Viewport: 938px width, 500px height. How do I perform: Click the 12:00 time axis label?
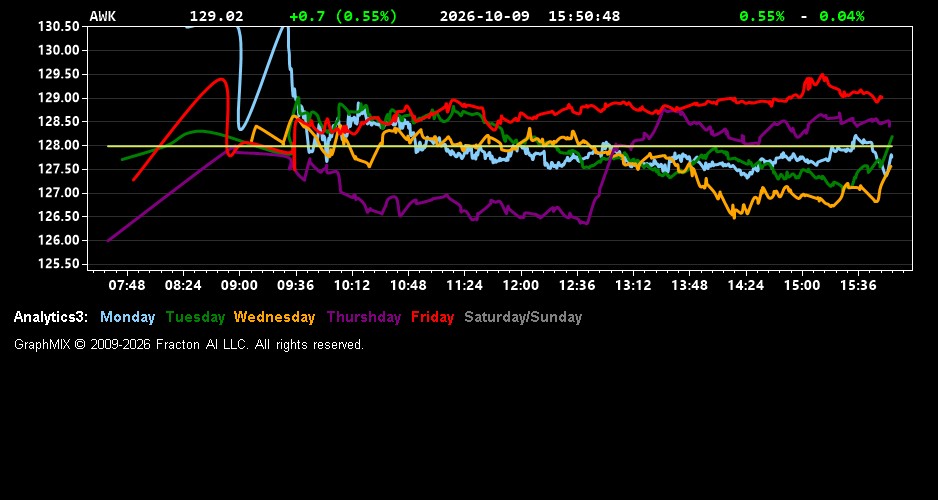click(520, 286)
